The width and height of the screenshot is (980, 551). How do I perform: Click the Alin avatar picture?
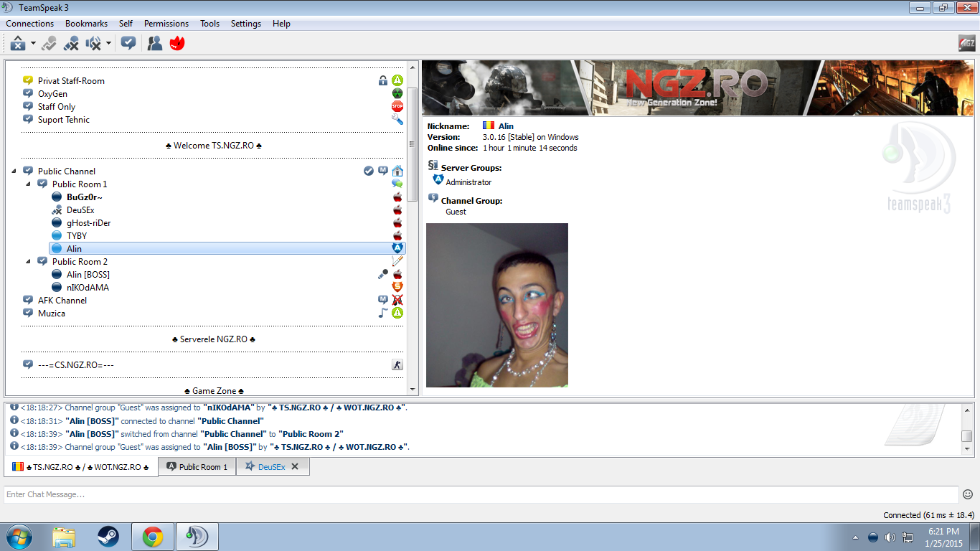(x=497, y=305)
